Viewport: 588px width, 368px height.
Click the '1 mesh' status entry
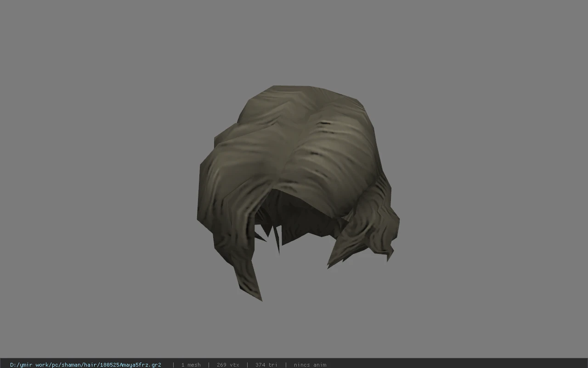(191, 365)
